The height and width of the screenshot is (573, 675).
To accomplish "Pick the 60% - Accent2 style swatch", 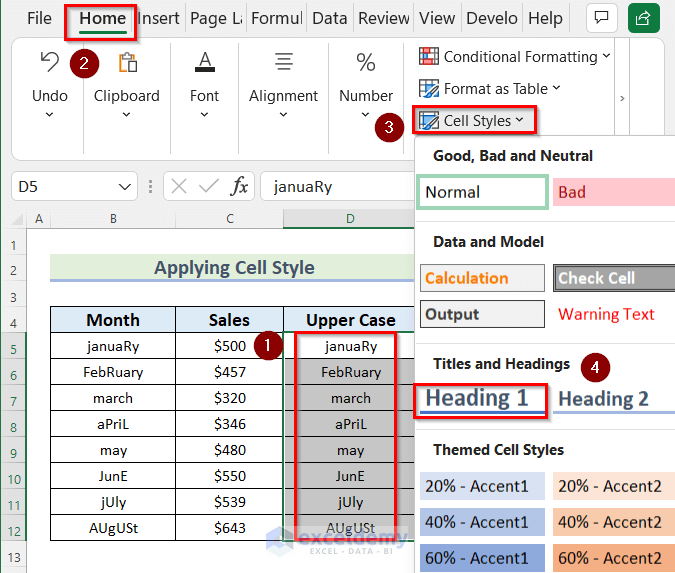I will tap(613, 558).
